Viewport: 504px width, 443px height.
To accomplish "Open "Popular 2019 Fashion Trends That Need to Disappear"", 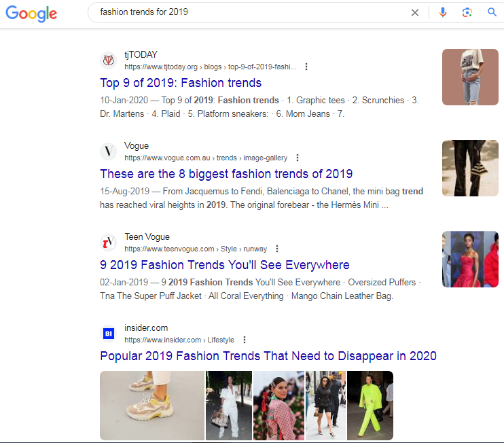I will (268, 356).
